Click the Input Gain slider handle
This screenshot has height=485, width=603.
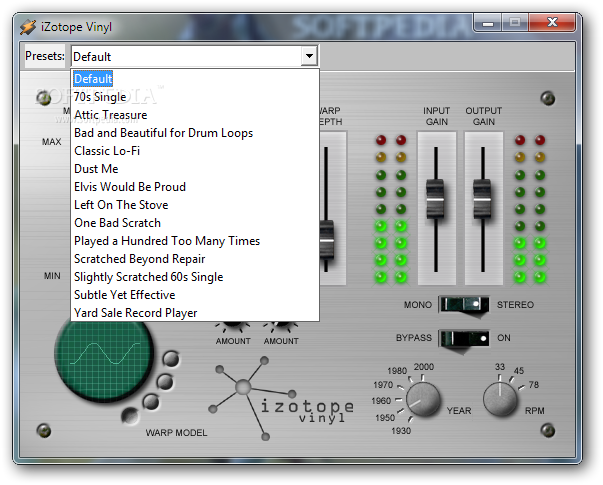435,200
